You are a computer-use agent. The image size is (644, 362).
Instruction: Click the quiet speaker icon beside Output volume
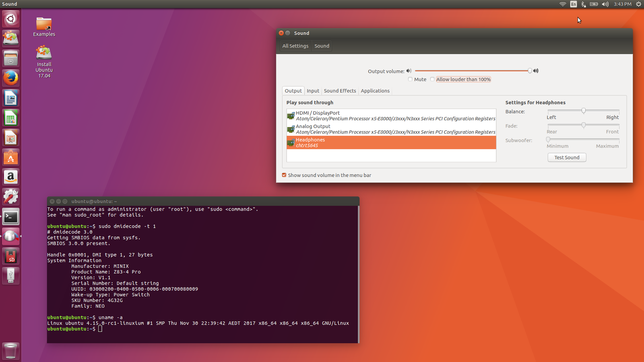[x=409, y=71]
